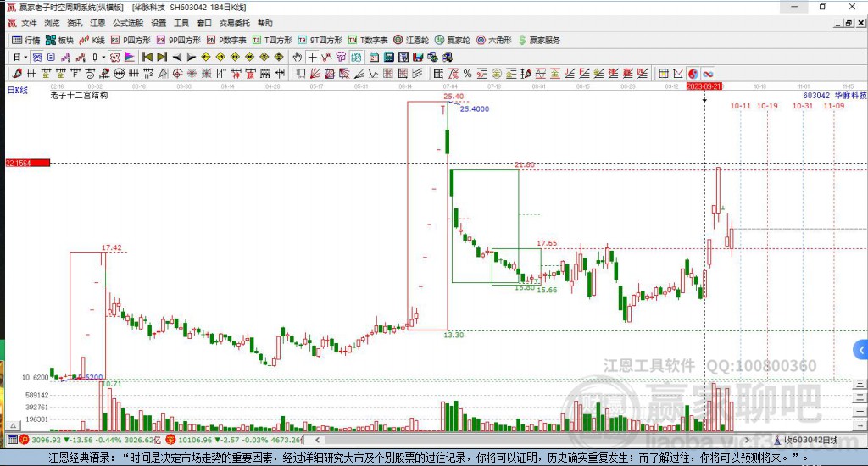This screenshot has height=466, width=868.
Task: Open the 板块 sectors view
Action: (59, 40)
